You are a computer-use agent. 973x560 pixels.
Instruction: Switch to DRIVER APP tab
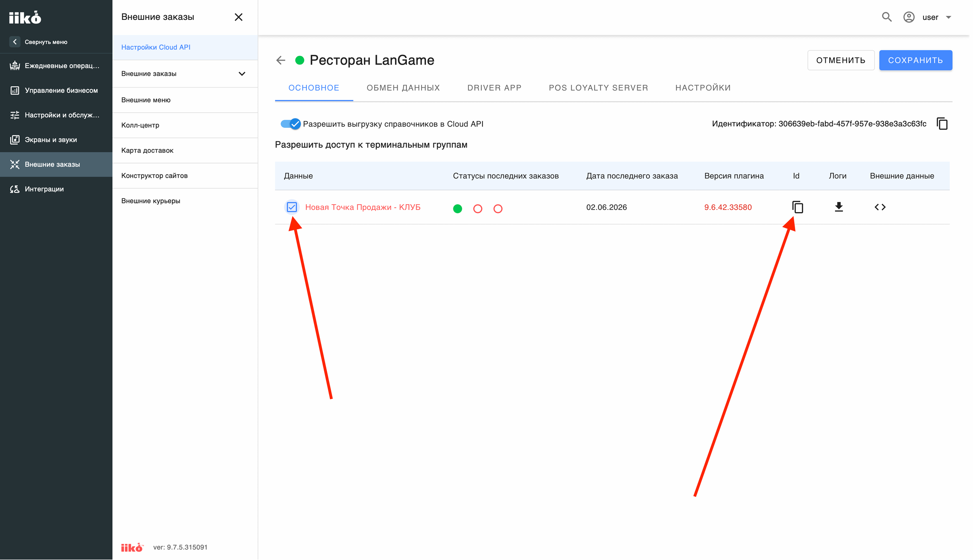pyautogui.click(x=494, y=88)
